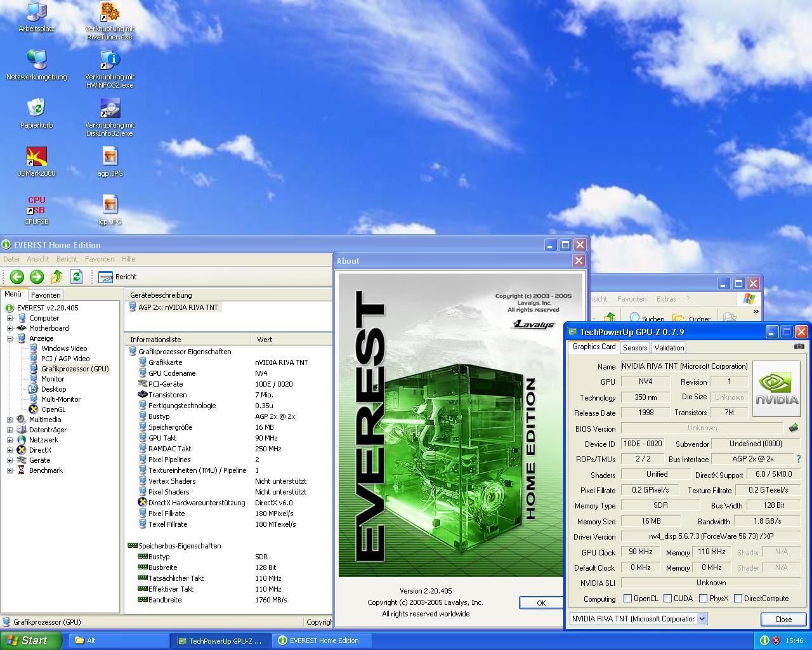This screenshot has height=650, width=812.
Task: Click the red security shield tray icon
Action: click(776, 640)
